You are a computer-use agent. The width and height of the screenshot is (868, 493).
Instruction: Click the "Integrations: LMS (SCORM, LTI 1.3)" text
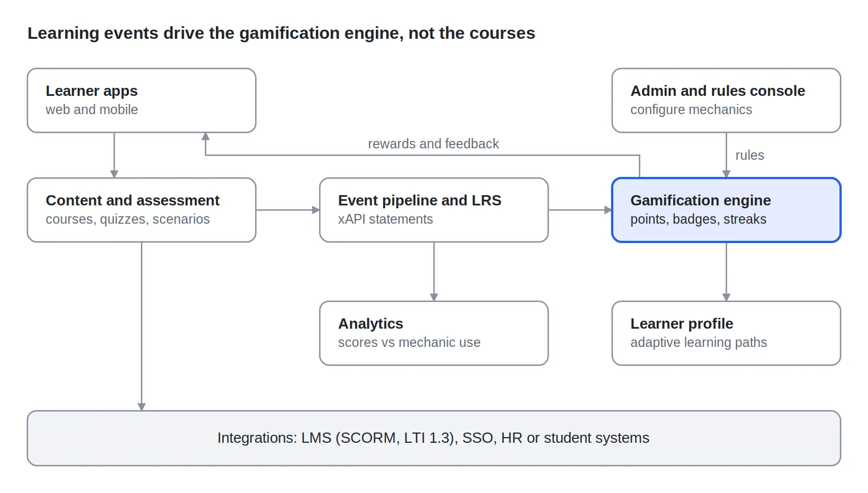point(337,438)
